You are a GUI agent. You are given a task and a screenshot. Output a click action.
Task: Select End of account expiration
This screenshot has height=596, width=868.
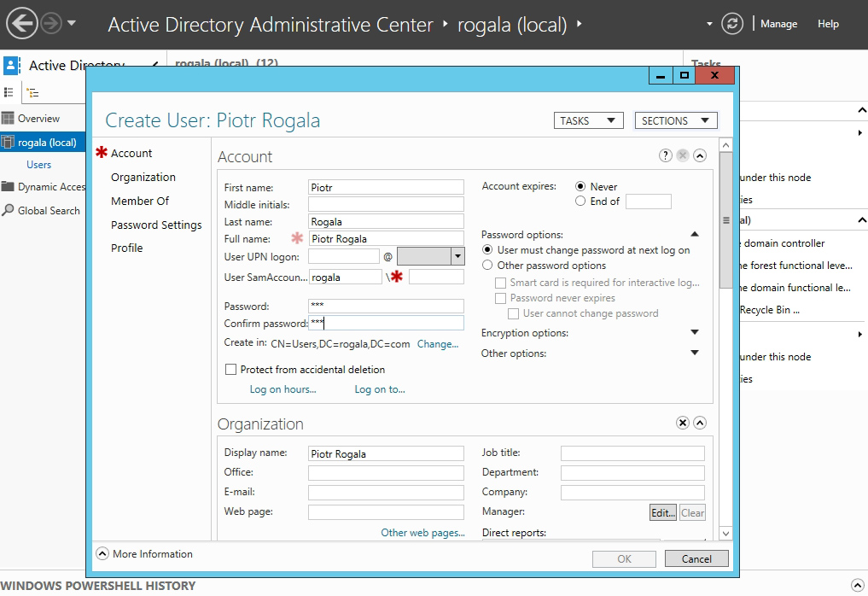[580, 201]
